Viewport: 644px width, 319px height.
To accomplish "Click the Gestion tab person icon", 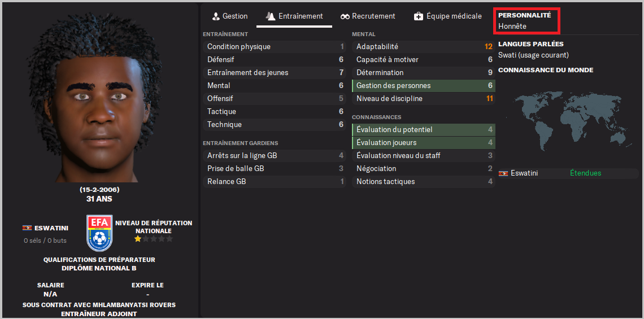I will pyautogui.click(x=215, y=16).
